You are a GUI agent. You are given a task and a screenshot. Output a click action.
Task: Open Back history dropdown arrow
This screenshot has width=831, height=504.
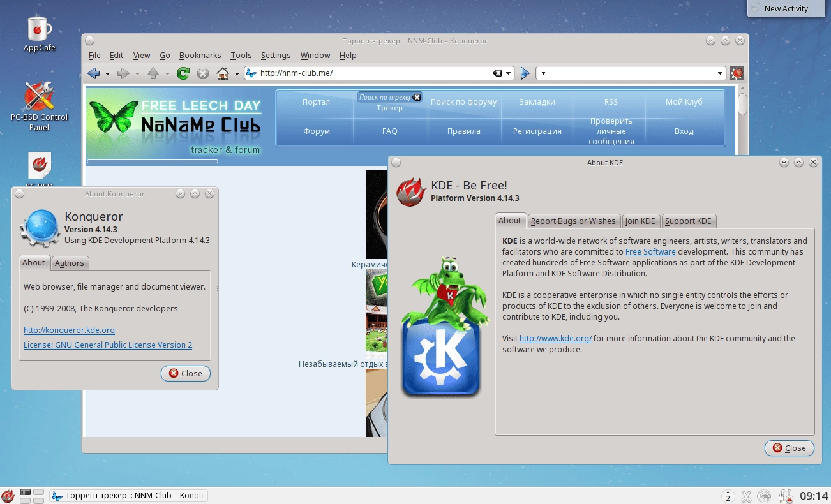(107, 74)
